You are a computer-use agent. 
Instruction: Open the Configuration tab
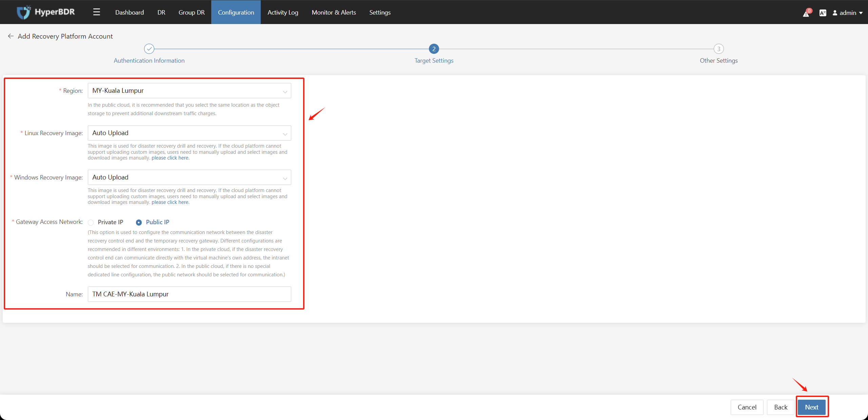point(235,12)
